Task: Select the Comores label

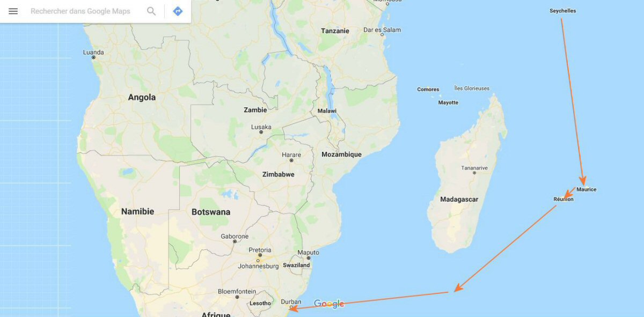Action: (428, 90)
